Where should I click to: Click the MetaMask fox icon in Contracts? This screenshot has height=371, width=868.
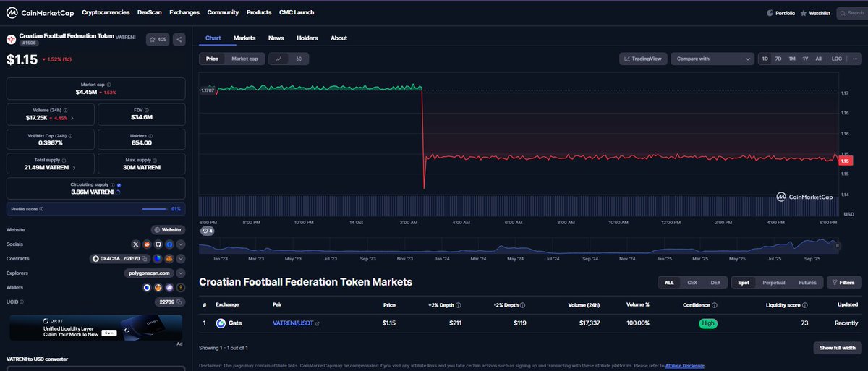pyautogui.click(x=169, y=258)
